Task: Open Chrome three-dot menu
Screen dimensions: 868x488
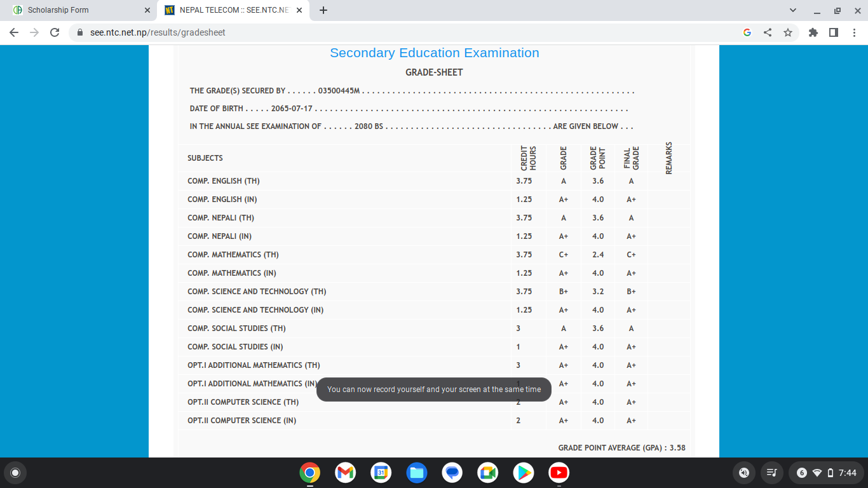Action: coord(855,32)
